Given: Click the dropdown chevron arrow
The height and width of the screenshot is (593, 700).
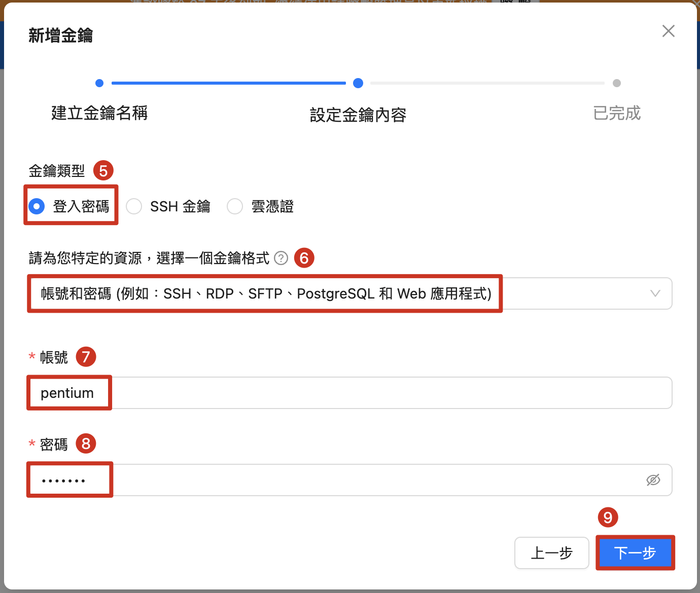Looking at the screenshot, I should click(x=655, y=293).
